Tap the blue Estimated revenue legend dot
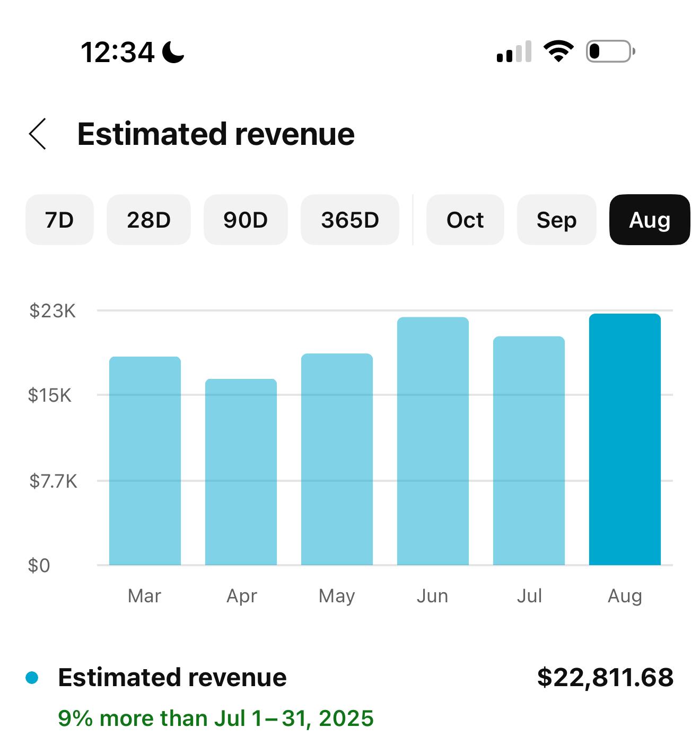This screenshot has height=753, width=700. pos(32,678)
